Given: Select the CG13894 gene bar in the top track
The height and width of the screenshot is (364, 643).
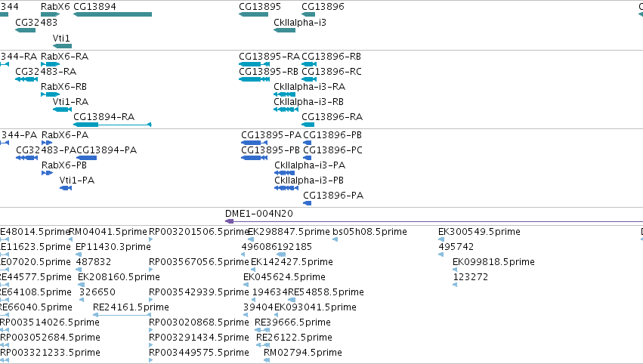Looking at the screenshot, I should pyautogui.click(x=113, y=14).
